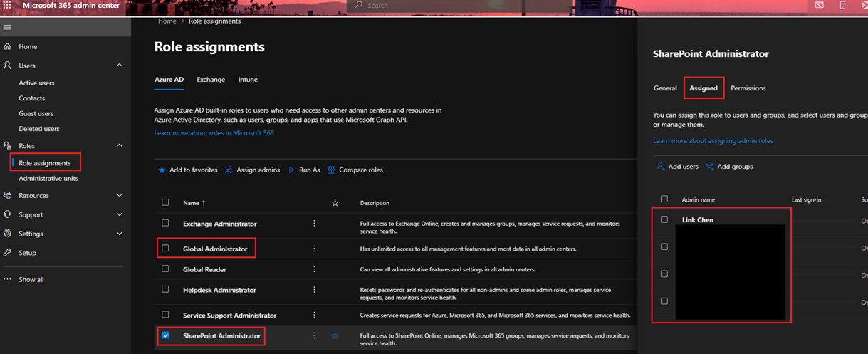Click the Home icon in sidebar

click(x=7, y=46)
